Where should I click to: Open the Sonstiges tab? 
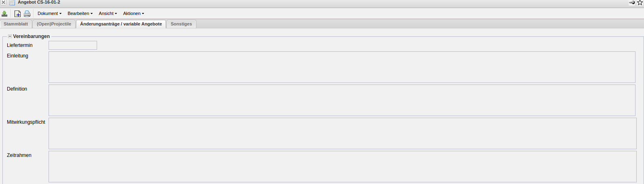pos(181,24)
